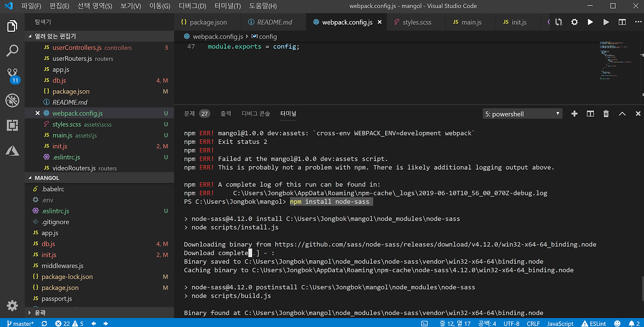Screen dimensions: 644x327
Task: Switch to the 문제 problems panel tab
Action: [x=197, y=114]
